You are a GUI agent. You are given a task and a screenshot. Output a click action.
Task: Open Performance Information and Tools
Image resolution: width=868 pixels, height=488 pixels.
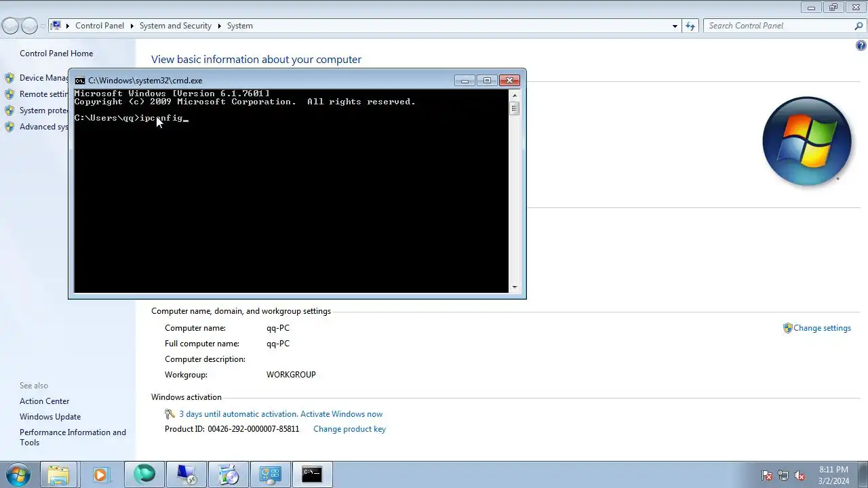click(73, 437)
